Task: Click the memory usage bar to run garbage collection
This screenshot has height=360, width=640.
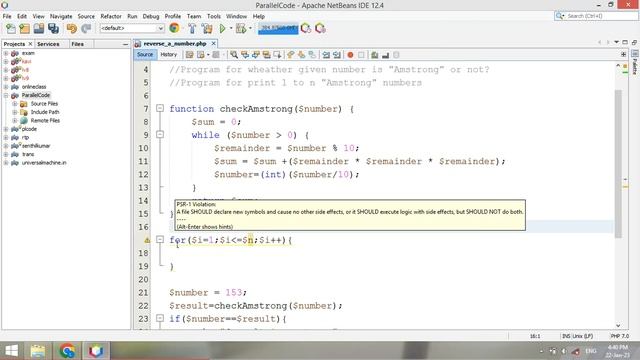Action: pyautogui.click(x=278, y=28)
